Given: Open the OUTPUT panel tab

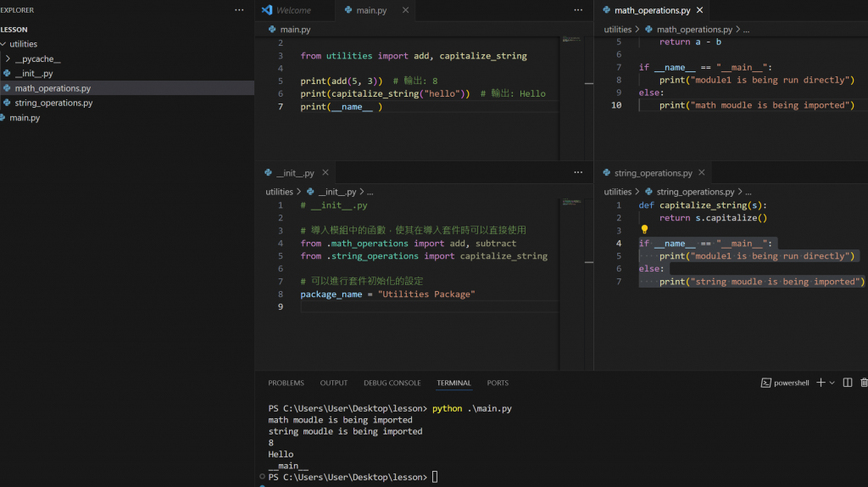Looking at the screenshot, I should pyautogui.click(x=334, y=383).
